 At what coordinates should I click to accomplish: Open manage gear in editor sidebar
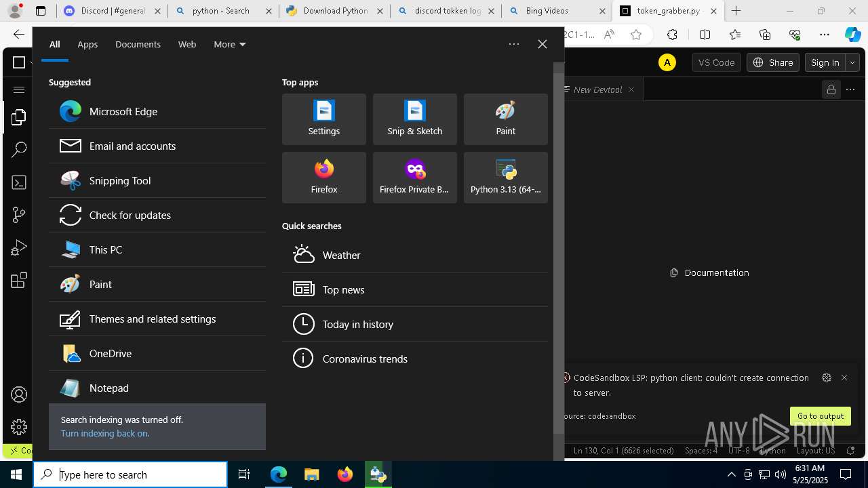[19, 426]
